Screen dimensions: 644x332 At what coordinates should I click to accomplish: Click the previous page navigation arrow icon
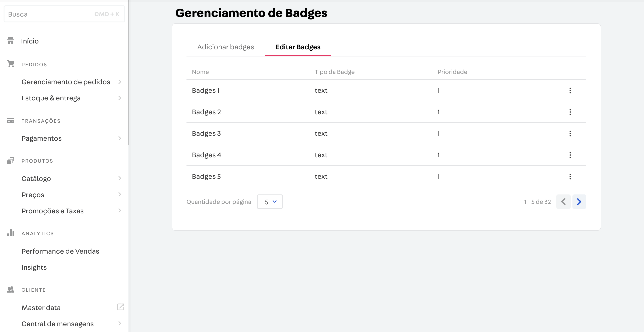click(x=564, y=202)
